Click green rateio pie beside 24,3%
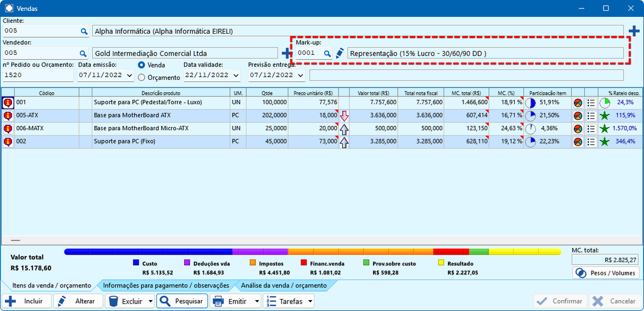The width and height of the screenshot is (644, 311). (605, 102)
